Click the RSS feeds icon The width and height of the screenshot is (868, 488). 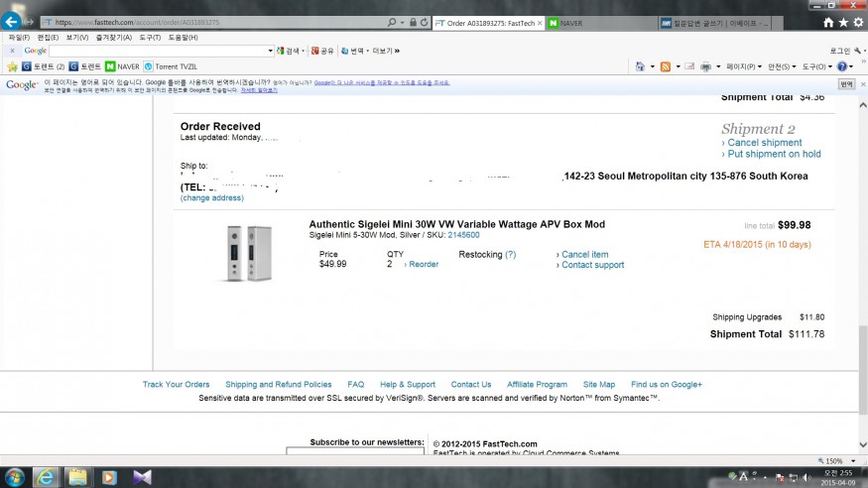coord(666,66)
